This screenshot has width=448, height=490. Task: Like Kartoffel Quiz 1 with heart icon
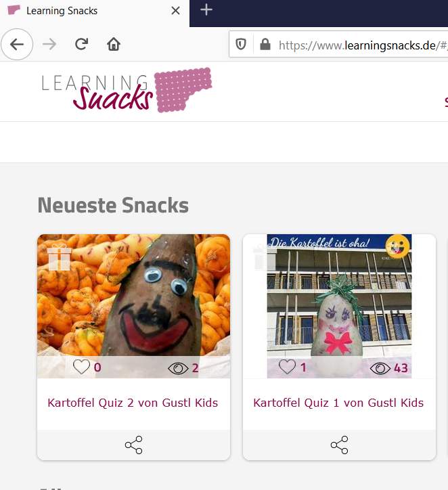pos(287,367)
